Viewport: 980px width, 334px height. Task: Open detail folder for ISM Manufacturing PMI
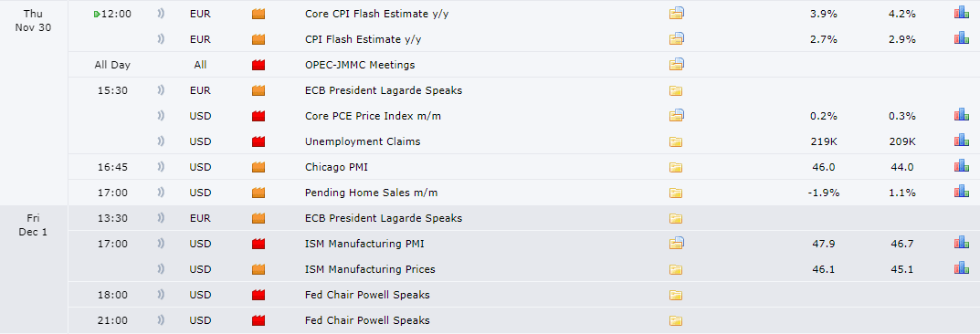point(676,244)
